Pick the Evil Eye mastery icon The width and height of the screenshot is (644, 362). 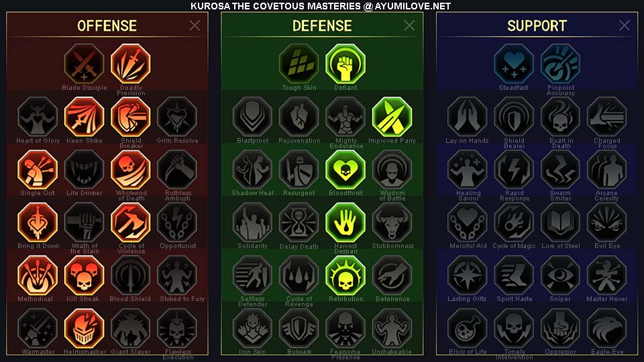606,223
